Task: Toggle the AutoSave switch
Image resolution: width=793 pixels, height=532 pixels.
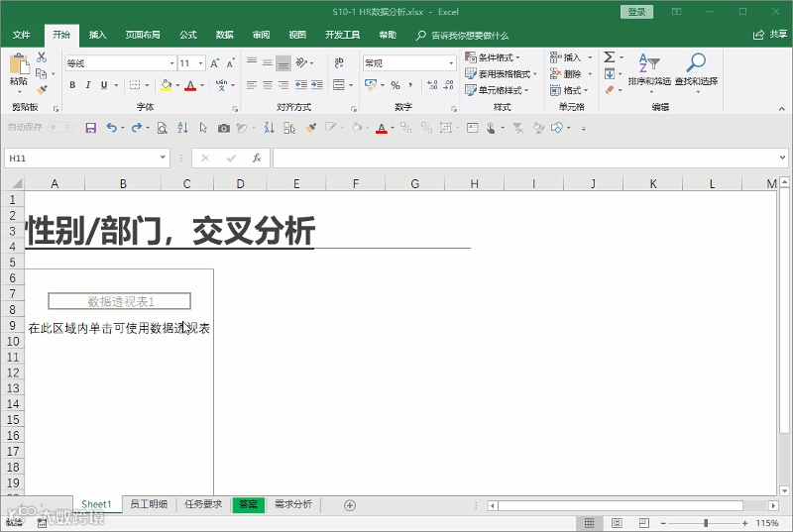Action: (x=60, y=127)
